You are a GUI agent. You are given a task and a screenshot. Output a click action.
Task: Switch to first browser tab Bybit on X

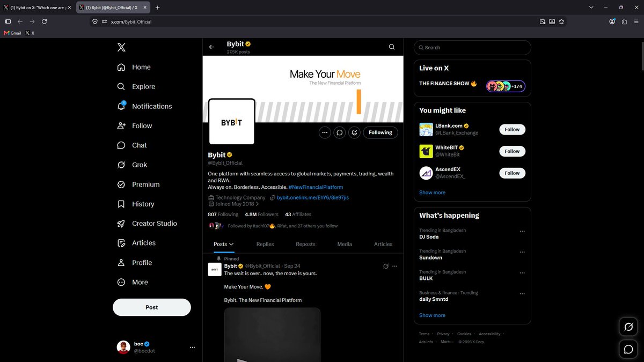[x=37, y=8]
